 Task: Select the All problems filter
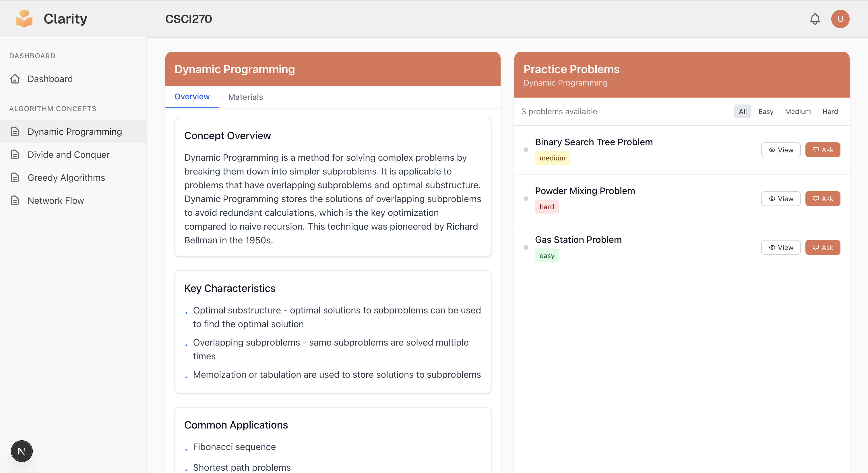pos(742,112)
